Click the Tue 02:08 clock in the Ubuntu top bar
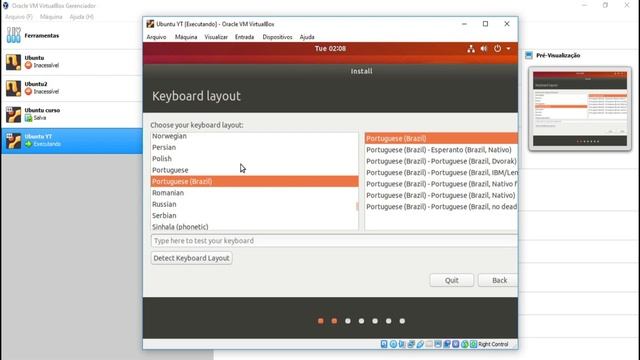The height and width of the screenshot is (360, 640). pos(330,49)
